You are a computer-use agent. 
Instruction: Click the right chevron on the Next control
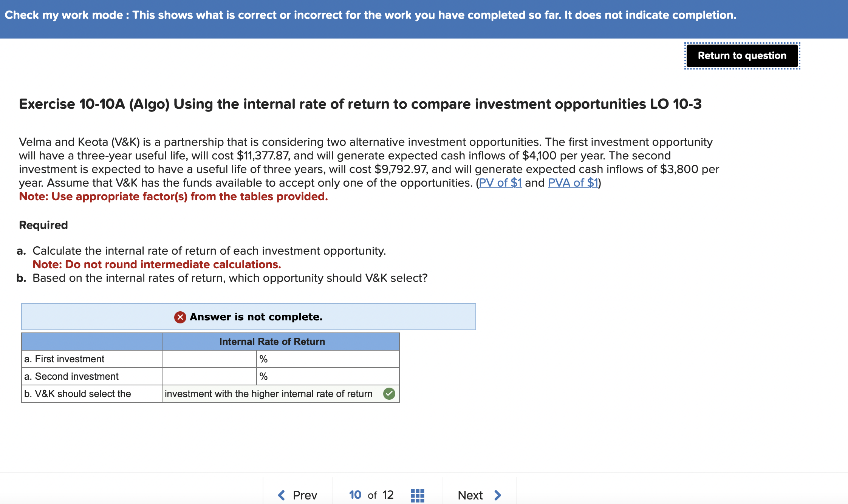click(x=497, y=494)
